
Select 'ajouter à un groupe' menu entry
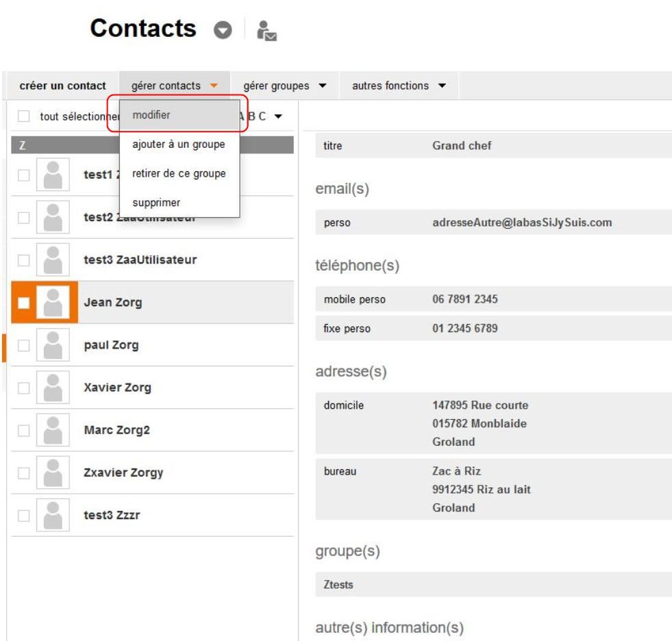[178, 144]
